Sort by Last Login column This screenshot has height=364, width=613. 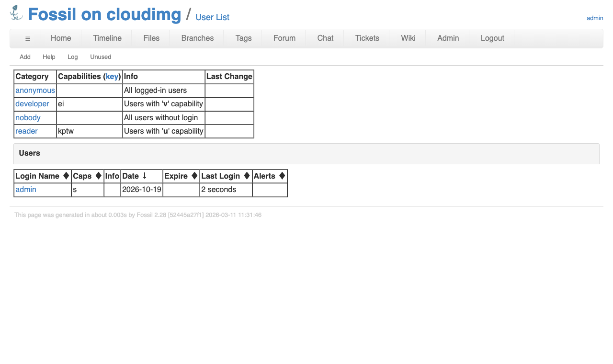pos(226,176)
